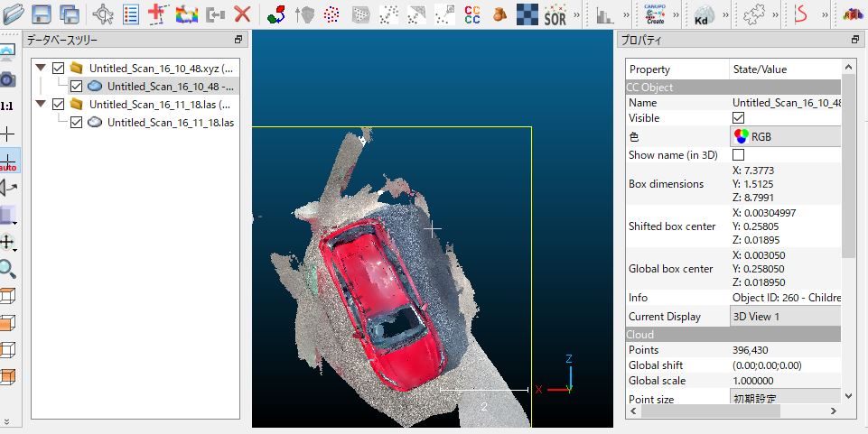
Task: Open the RGB color dropdown
Action: [785, 136]
